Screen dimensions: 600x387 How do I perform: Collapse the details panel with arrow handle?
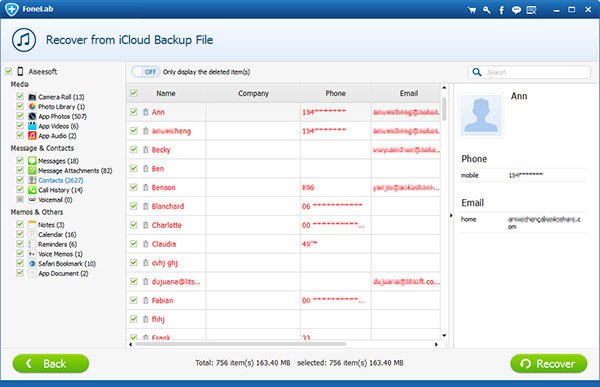(451, 216)
